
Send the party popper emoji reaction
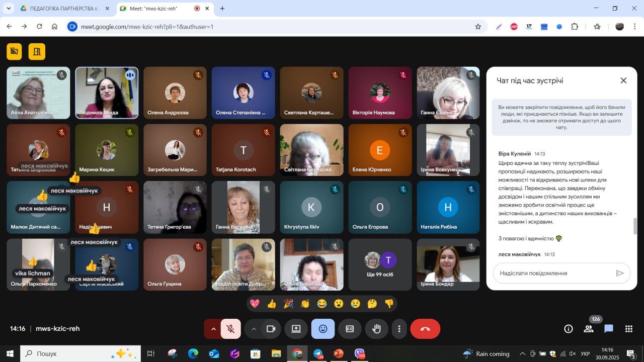(x=288, y=304)
